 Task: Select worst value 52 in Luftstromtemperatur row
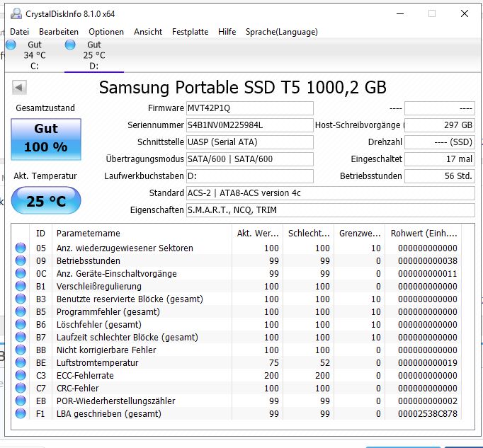[x=324, y=363]
